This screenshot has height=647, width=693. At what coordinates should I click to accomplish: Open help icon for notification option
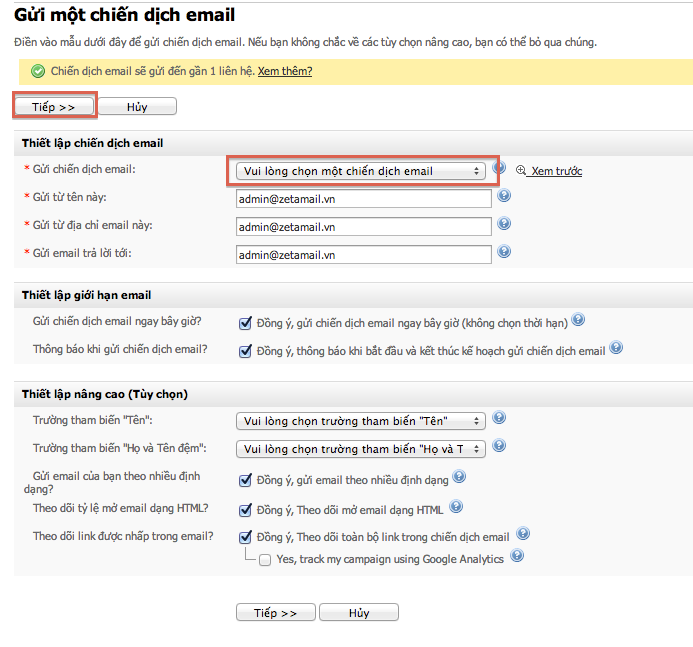(x=616, y=348)
